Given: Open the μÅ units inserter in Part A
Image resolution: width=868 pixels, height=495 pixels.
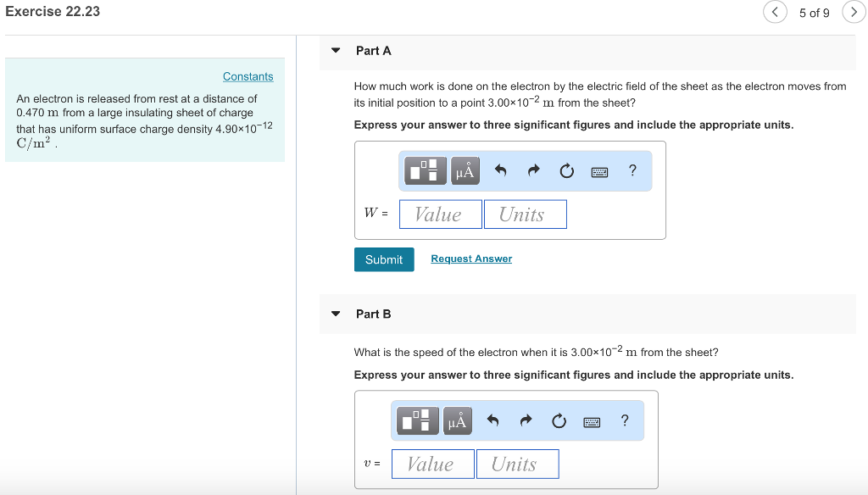Looking at the screenshot, I should coord(464,170).
